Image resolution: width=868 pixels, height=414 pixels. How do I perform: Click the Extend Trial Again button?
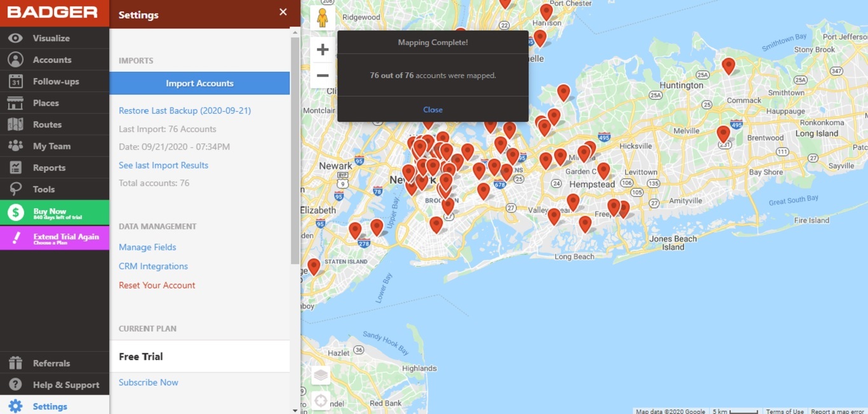55,238
